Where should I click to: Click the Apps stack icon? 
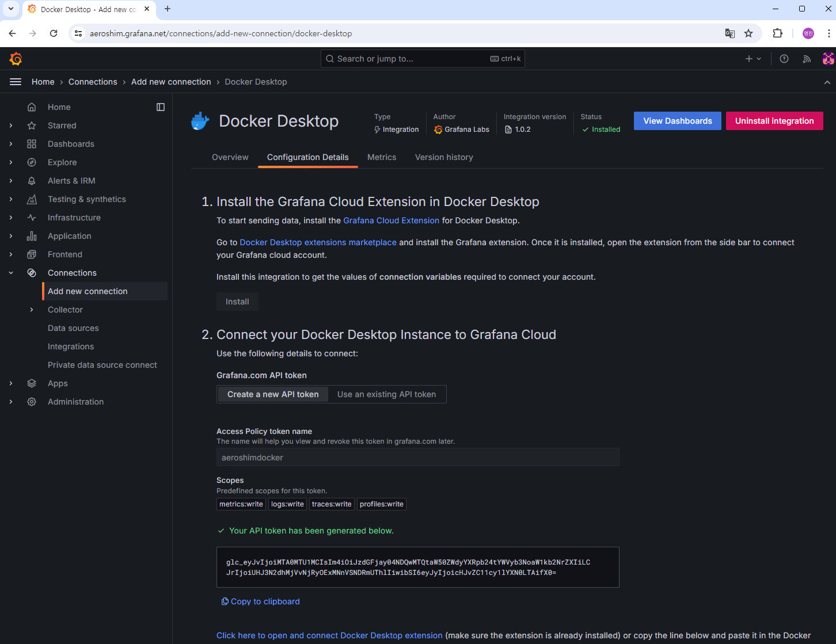[x=32, y=383]
